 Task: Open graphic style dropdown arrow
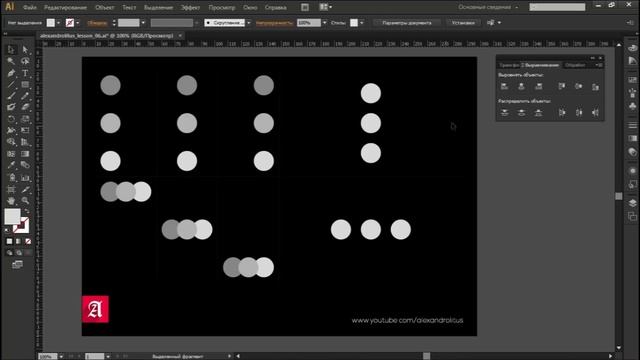pyautogui.click(x=362, y=23)
